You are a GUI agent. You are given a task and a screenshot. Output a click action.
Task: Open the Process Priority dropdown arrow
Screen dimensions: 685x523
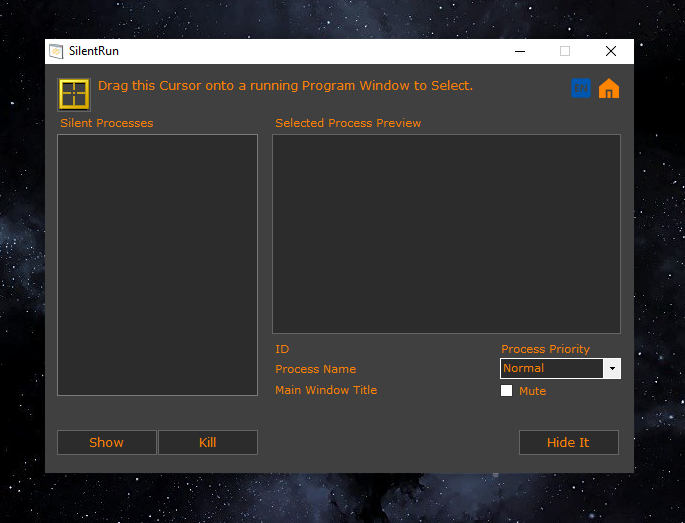tap(612, 368)
